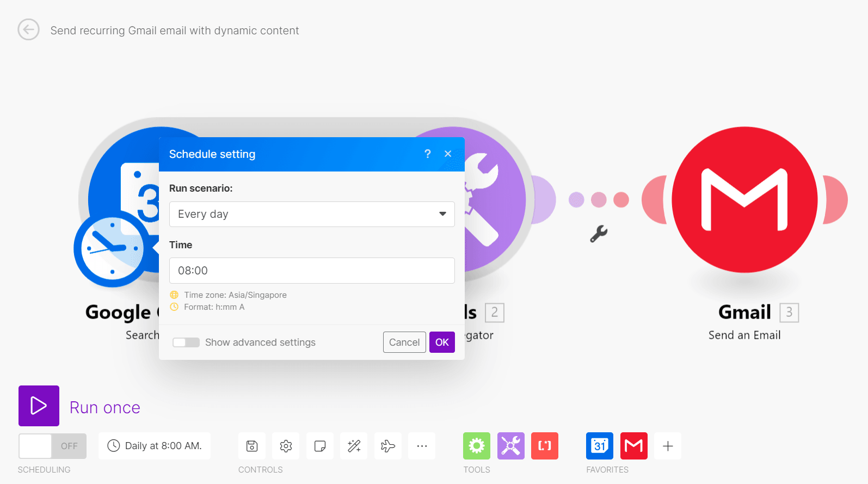Confirm schedule with OK button
The width and height of the screenshot is (868, 484).
tap(441, 342)
